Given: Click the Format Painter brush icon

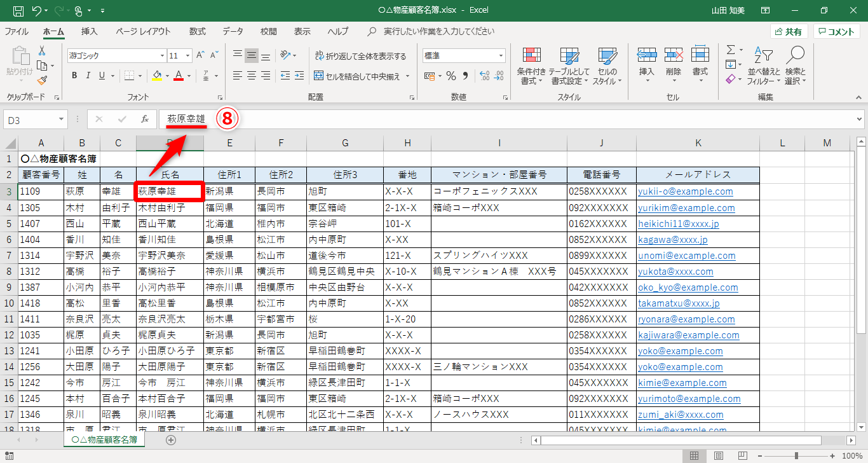Looking at the screenshot, I should 42,80.
